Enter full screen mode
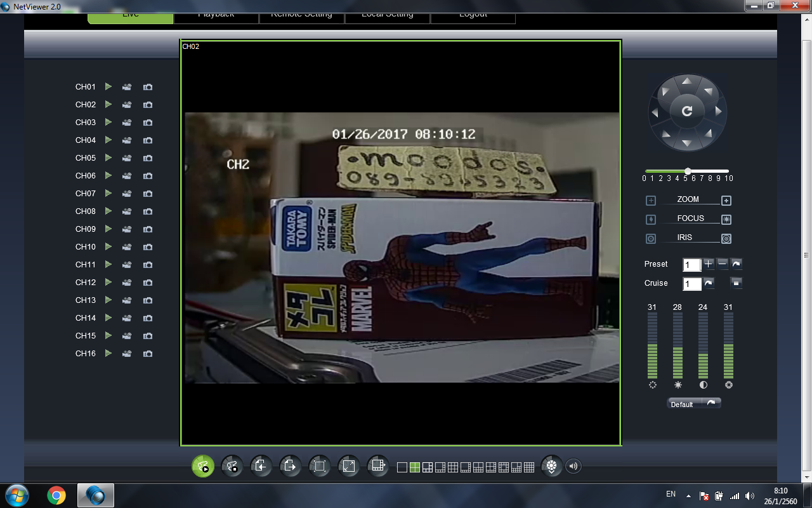 coord(349,467)
